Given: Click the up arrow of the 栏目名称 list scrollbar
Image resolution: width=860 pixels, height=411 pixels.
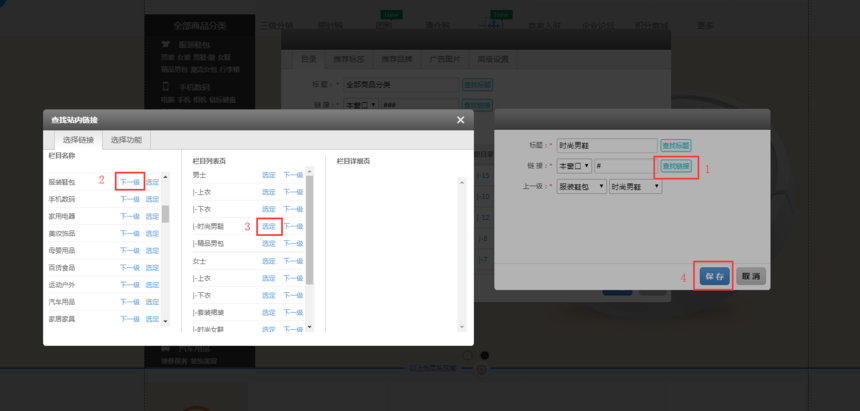Looking at the screenshot, I should pos(166,177).
